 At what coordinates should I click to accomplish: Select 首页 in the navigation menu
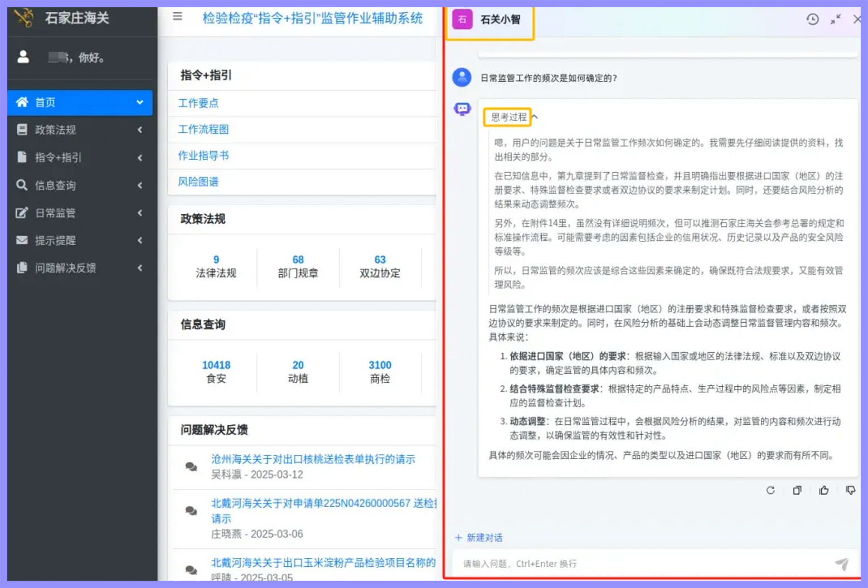click(x=45, y=102)
